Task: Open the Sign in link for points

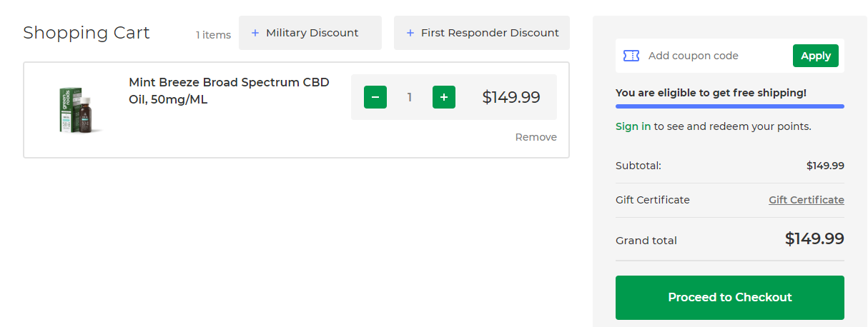Action: [633, 126]
